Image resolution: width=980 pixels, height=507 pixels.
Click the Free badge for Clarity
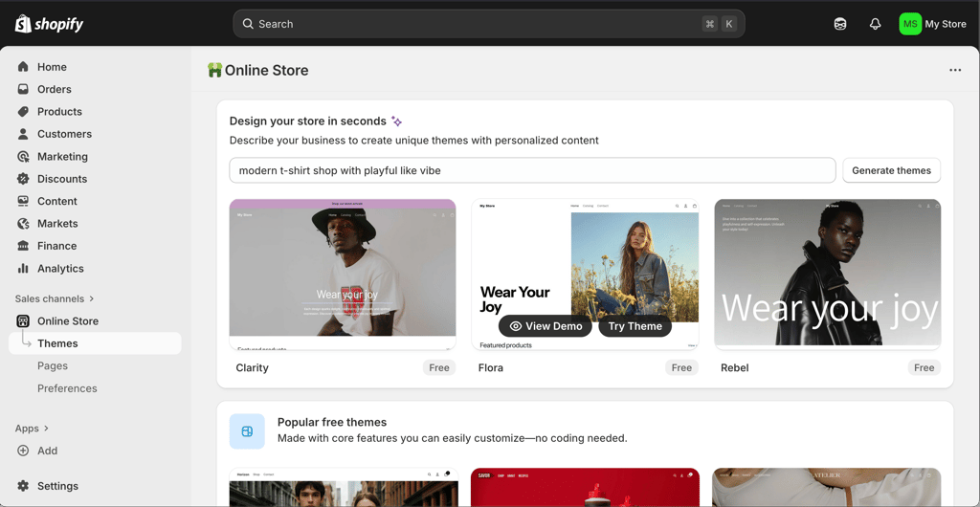(x=439, y=367)
